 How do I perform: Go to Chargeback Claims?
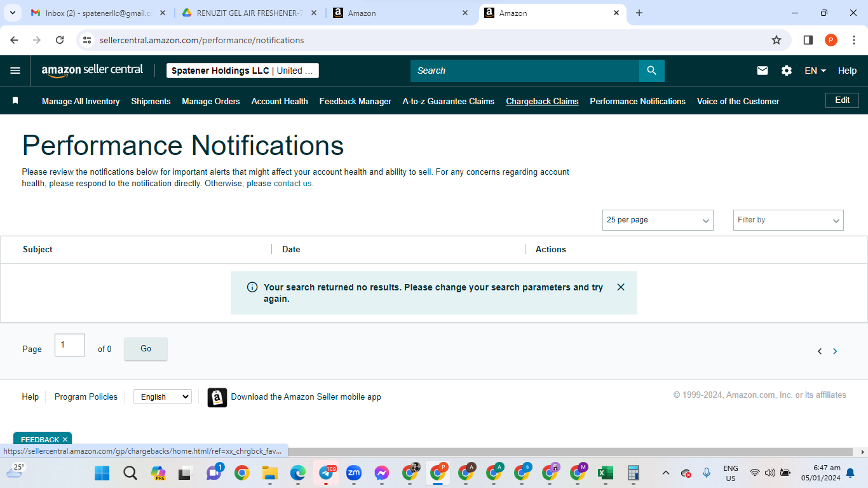pos(542,101)
